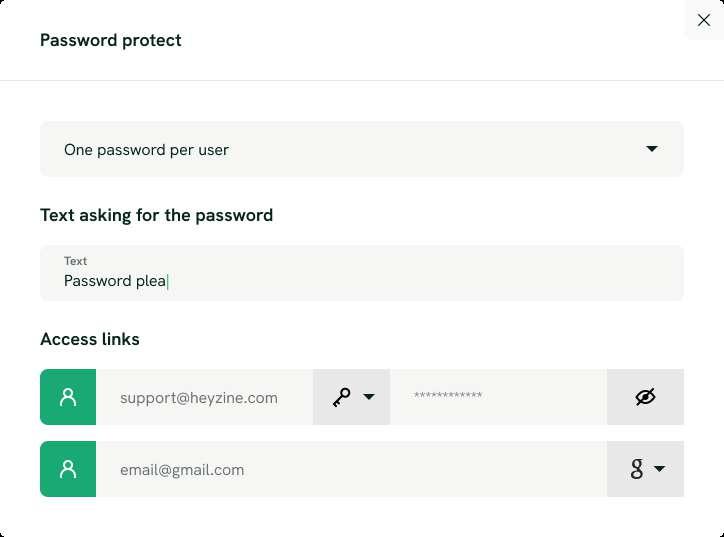
Task: Click the word "Password" in the text field
Action: pyautogui.click(x=97, y=281)
